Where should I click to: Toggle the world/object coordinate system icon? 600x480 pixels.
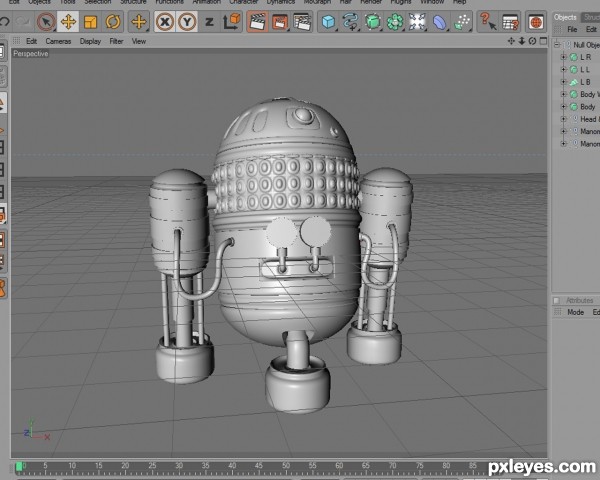click(232, 22)
